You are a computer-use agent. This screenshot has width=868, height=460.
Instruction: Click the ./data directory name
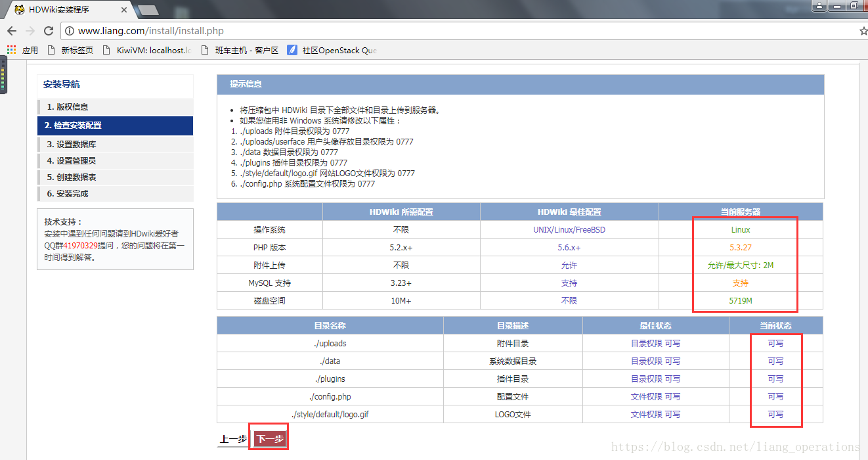click(330, 361)
